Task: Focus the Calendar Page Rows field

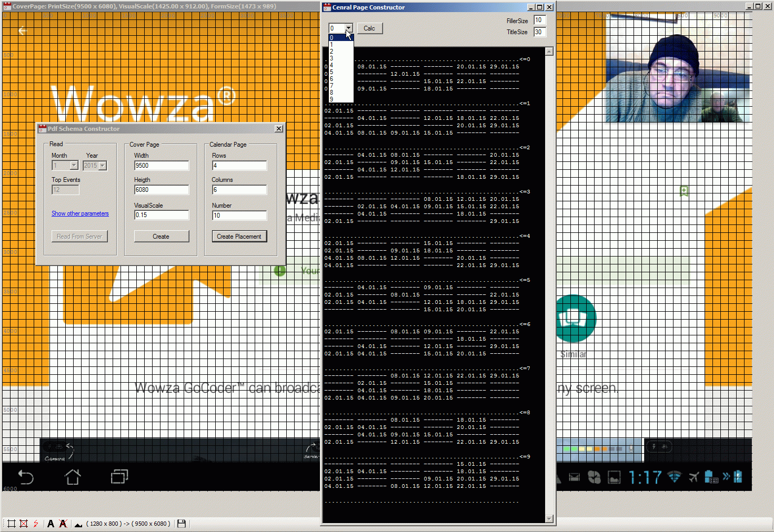Action: [239, 166]
